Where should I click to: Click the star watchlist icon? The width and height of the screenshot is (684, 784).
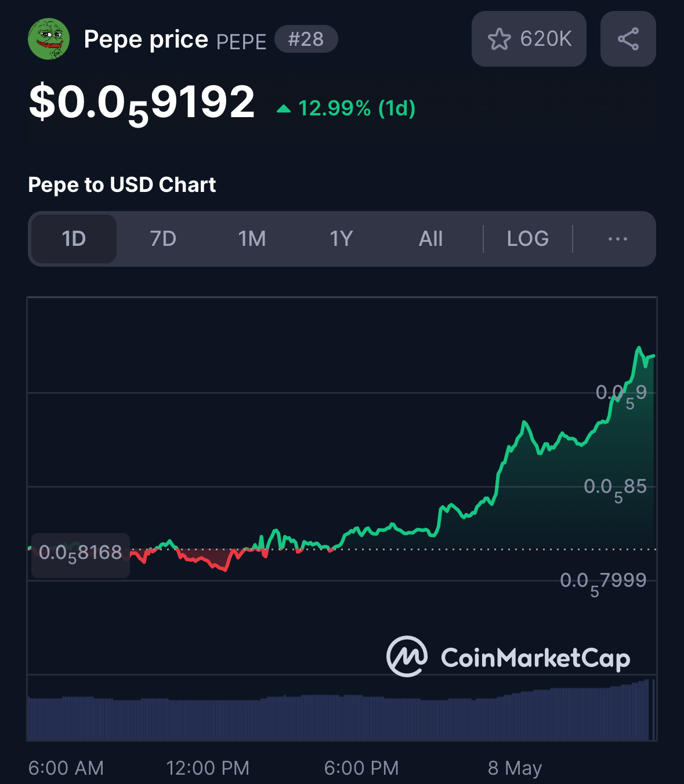click(499, 39)
